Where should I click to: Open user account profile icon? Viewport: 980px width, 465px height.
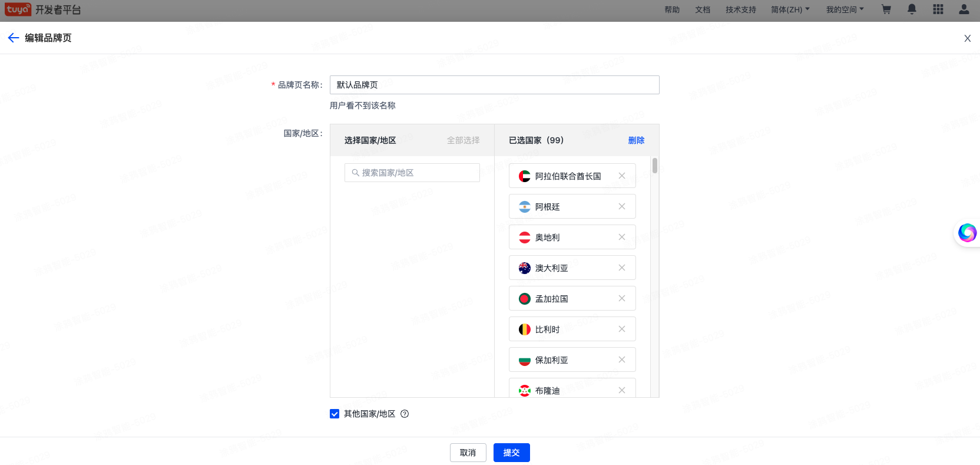click(x=964, y=9)
